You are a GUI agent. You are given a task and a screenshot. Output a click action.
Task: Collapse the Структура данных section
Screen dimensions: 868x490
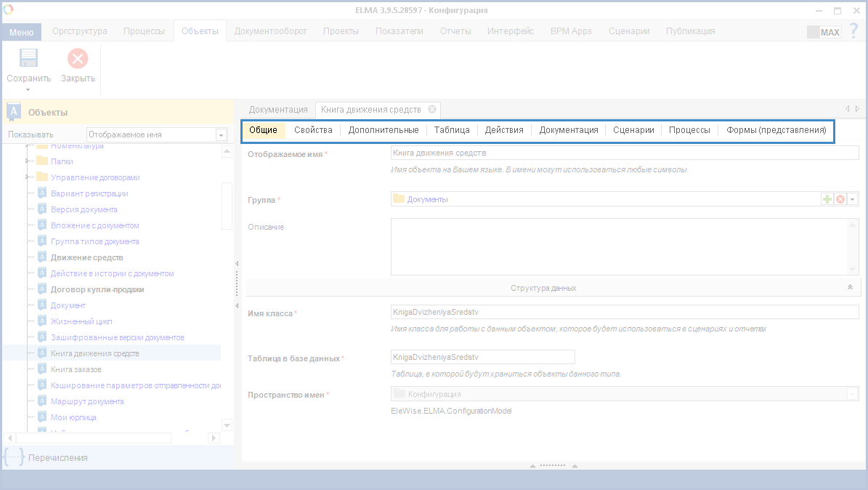point(850,288)
